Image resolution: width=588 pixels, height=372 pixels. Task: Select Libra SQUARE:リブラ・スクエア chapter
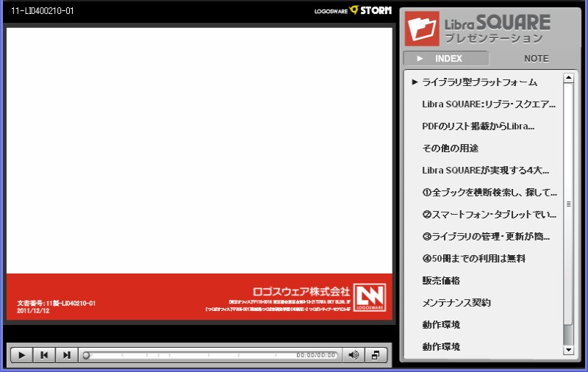[x=488, y=104]
